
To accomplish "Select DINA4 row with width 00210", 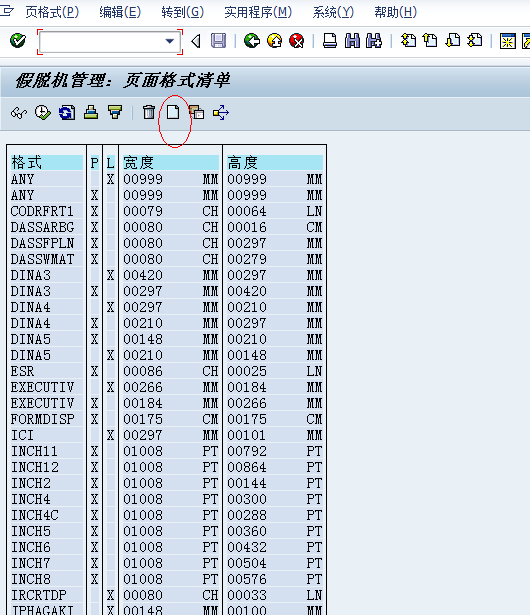I will (x=166, y=323).
